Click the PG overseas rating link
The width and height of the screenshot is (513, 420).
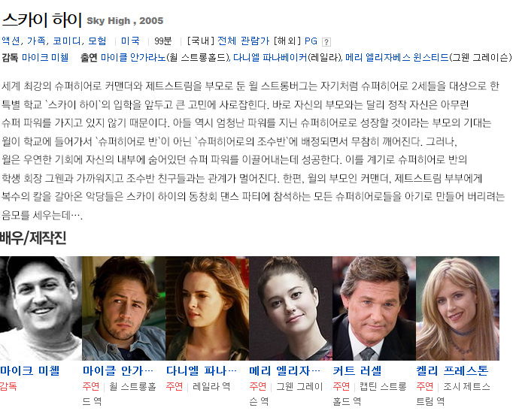[311, 41]
